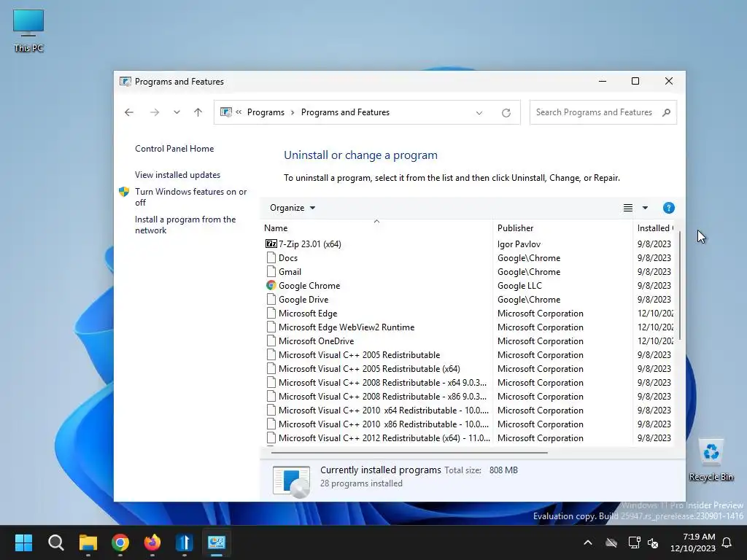The width and height of the screenshot is (747, 560).
Task: Go forward with the right arrow
Action: click(x=155, y=112)
